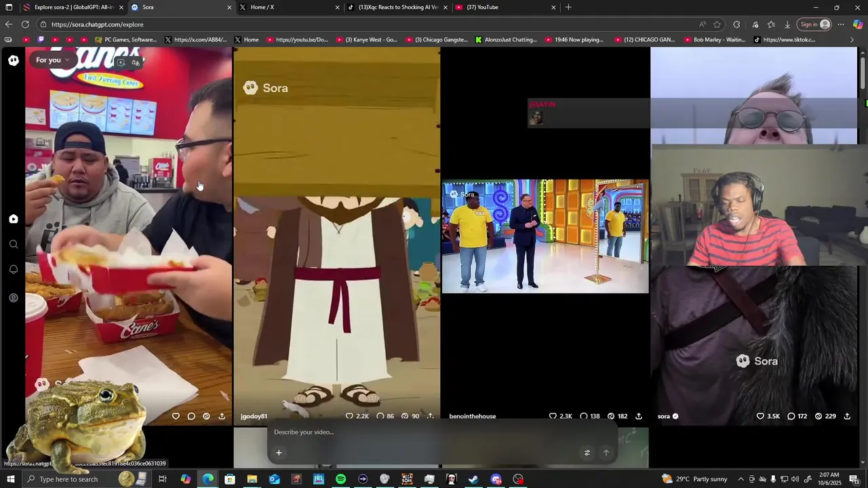Remix the Cane's restaurant video
Image resolution: width=868 pixels, height=488 pixels.
[206, 416]
